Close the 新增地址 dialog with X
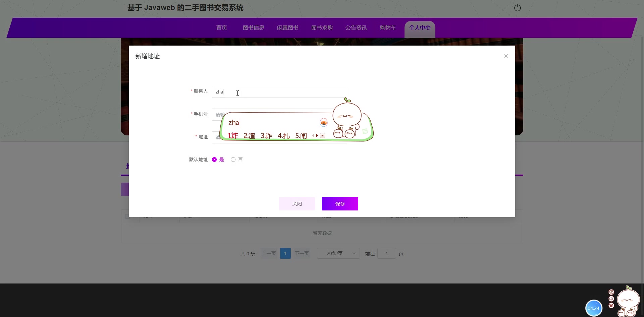The height and width of the screenshot is (317, 644). (506, 56)
